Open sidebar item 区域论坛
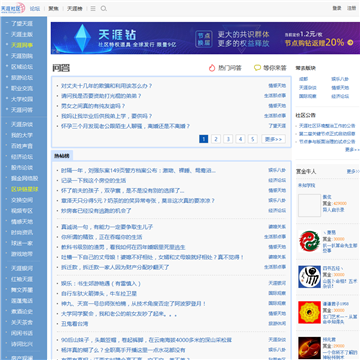The height and width of the screenshot is (360, 360). [22, 67]
